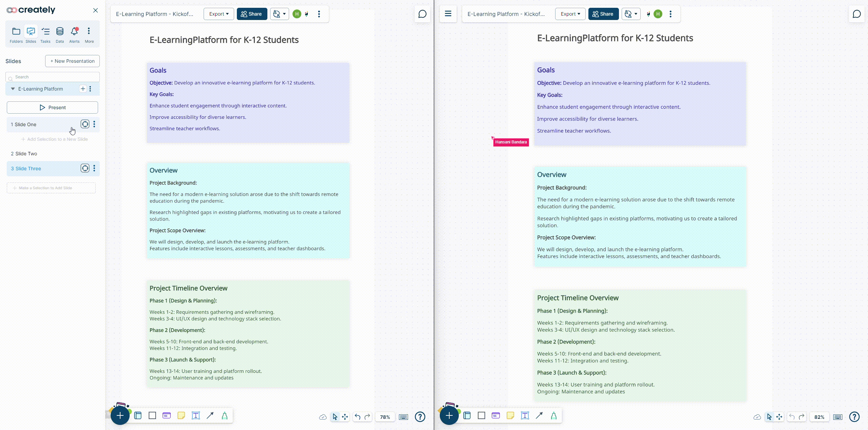Screen dimensions: 868x430
Task: Open Slide One options menu
Action: pos(94,124)
